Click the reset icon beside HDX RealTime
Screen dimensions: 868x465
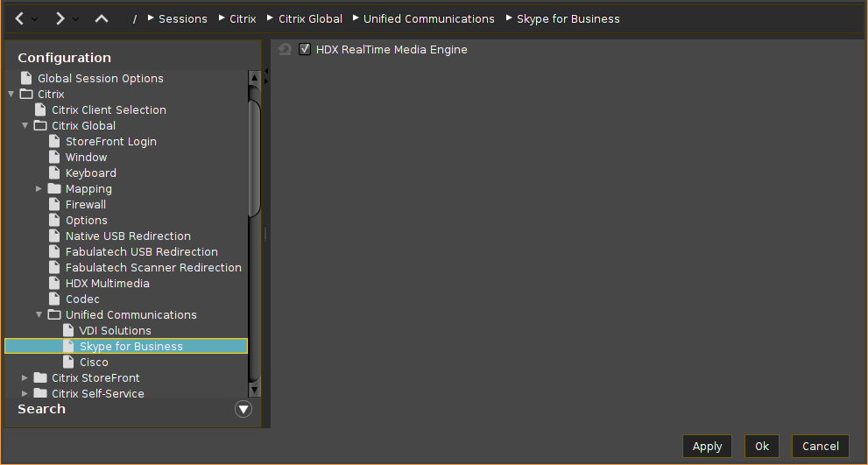pos(285,50)
